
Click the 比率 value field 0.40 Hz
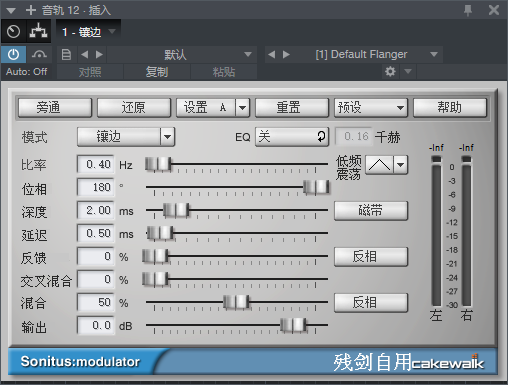(96, 164)
